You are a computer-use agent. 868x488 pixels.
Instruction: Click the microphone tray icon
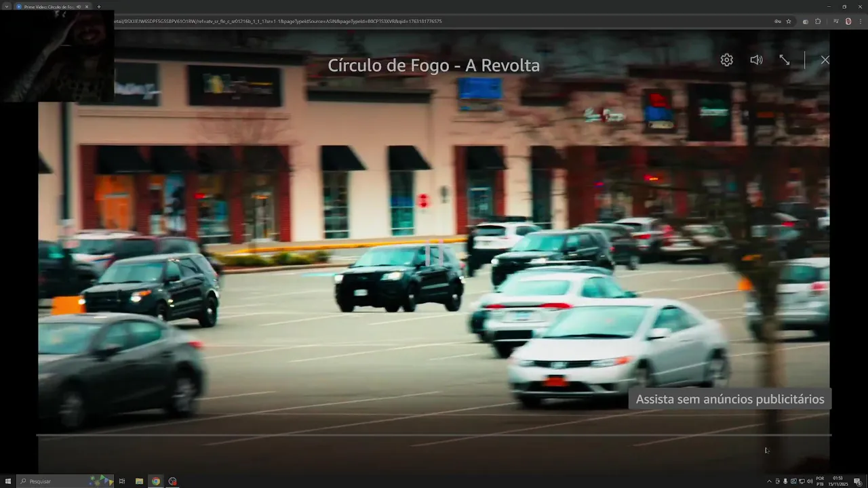[x=785, y=481]
